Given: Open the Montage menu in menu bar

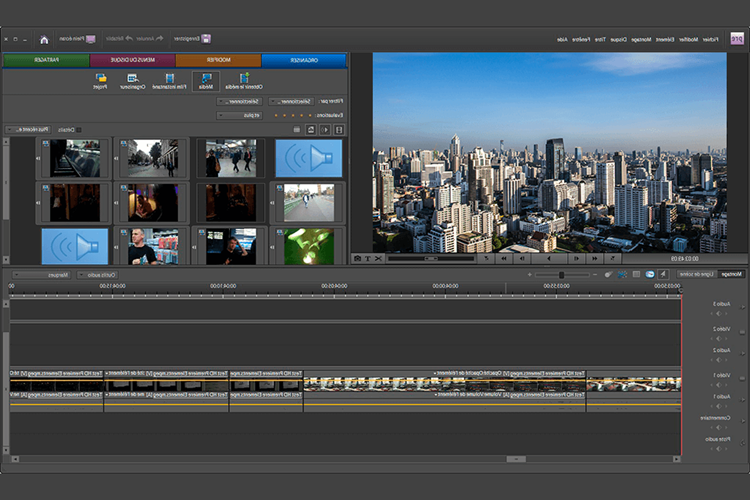Looking at the screenshot, I should click(641, 39).
